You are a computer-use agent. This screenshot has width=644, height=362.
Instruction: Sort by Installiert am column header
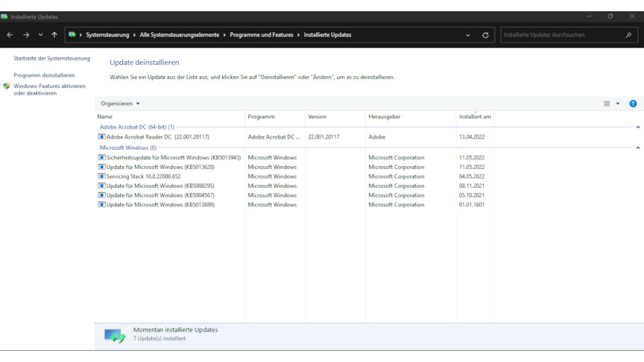coord(475,116)
